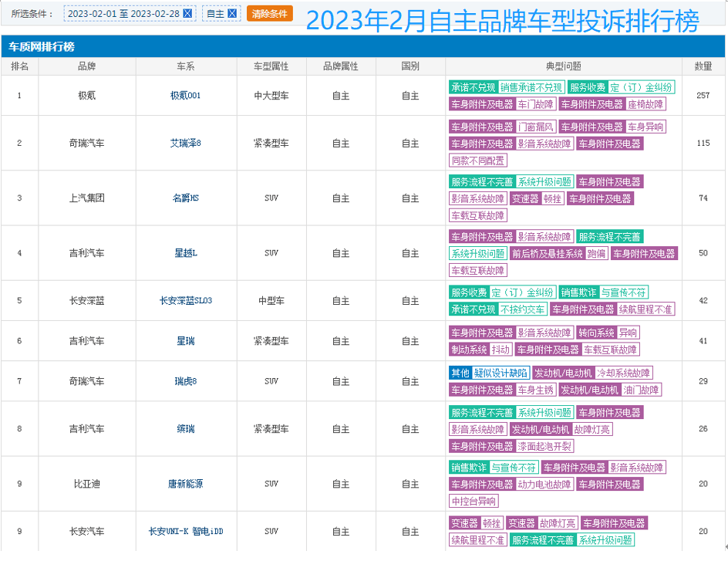Open the 瑞虎8 car series link
Viewport: 728px width, 561px height.
tap(185, 381)
